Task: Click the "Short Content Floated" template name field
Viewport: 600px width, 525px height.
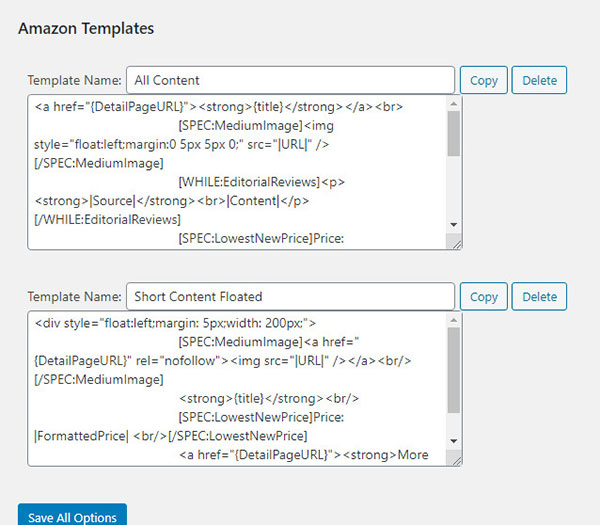Action: click(x=290, y=296)
